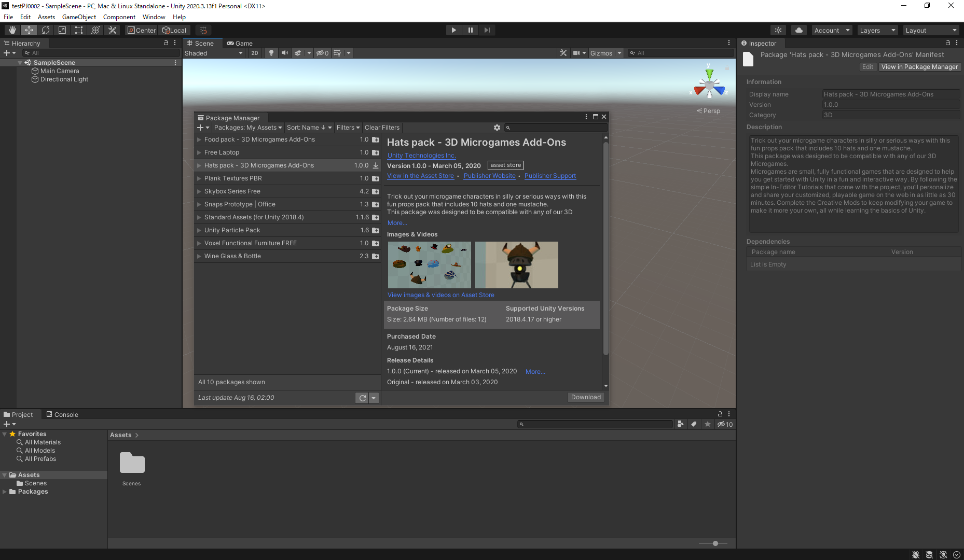Viewport: 964px width, 560px height.
Task: Click Unity Technologies Inc. publisher link
Action: pos(421,156)
